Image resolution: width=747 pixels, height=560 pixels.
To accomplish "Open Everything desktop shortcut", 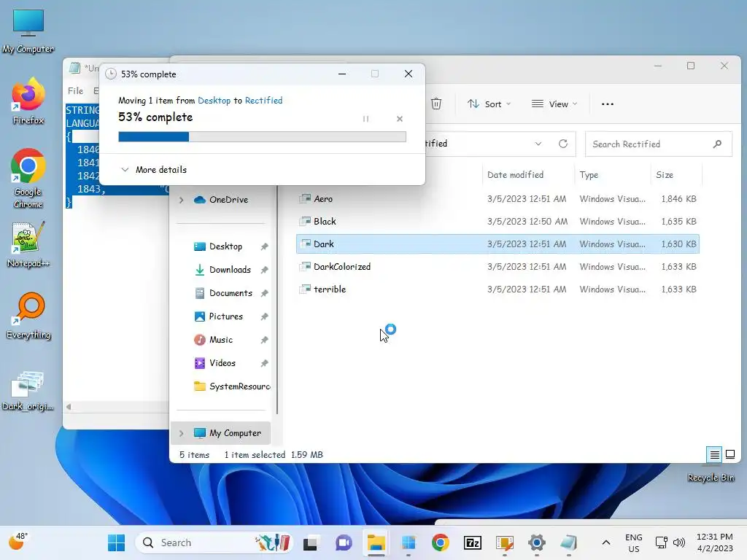I will pos(28,316).
